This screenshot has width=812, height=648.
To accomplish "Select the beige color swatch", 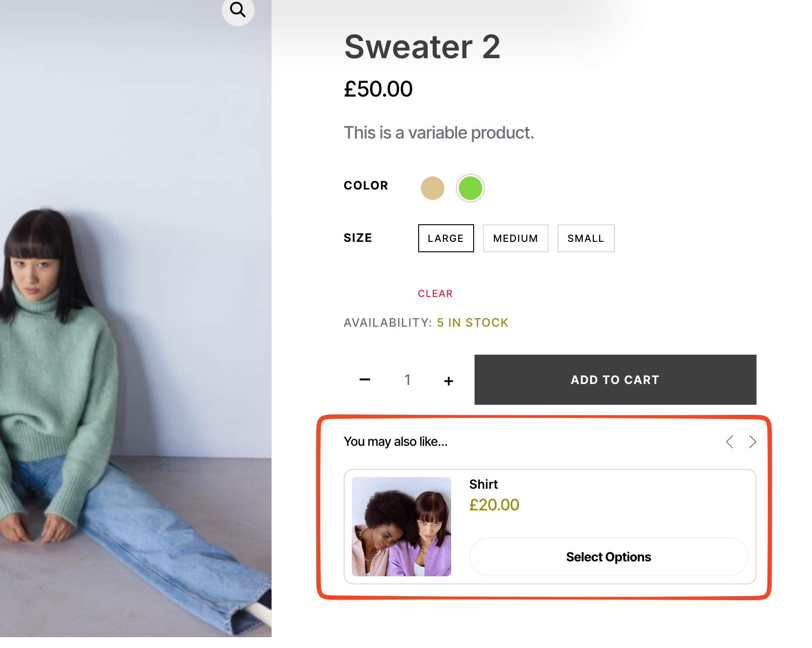I will click(x=432, y=188).
